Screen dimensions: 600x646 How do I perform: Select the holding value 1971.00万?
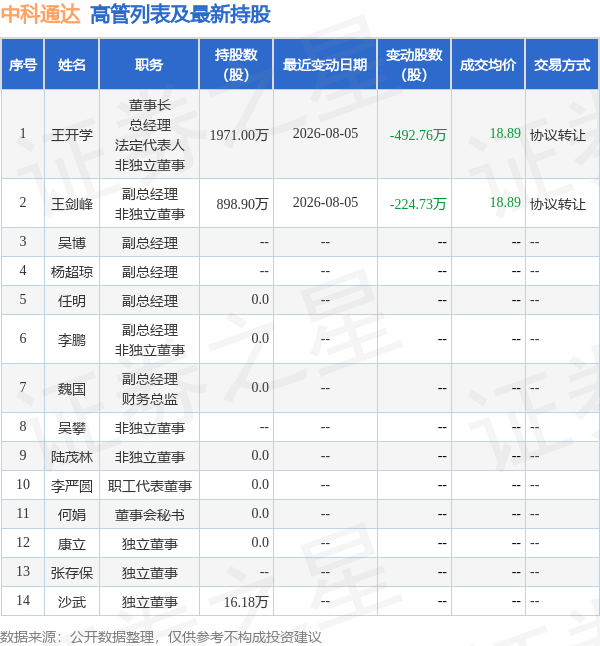pos(239,135)
